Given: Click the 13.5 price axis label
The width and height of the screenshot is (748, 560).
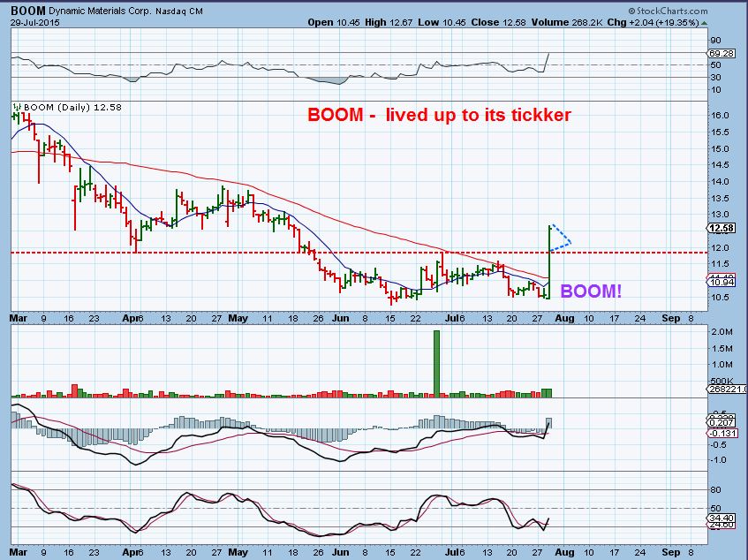Looking at the screenshot, I should click(720, 199).
